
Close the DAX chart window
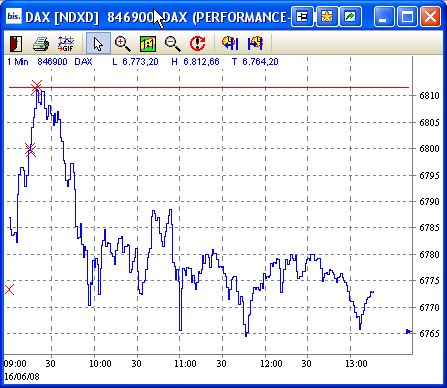430,16
